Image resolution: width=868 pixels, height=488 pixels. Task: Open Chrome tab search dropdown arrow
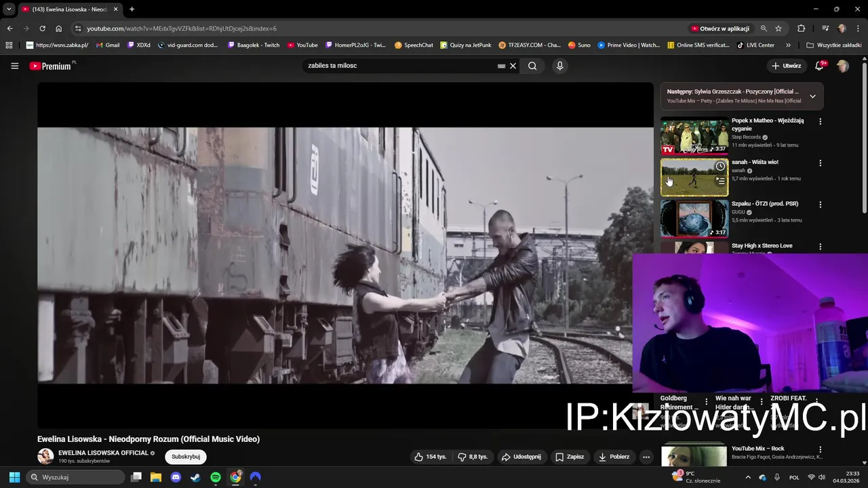(x=9, y=9)
